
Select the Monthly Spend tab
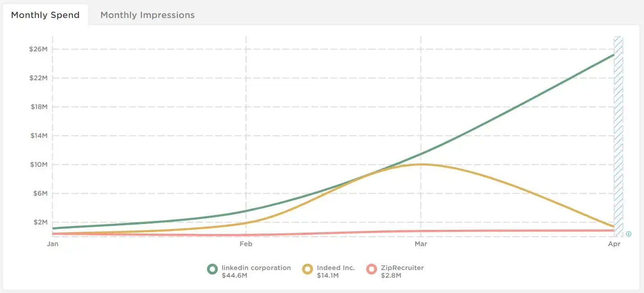[x=45, y=15]
